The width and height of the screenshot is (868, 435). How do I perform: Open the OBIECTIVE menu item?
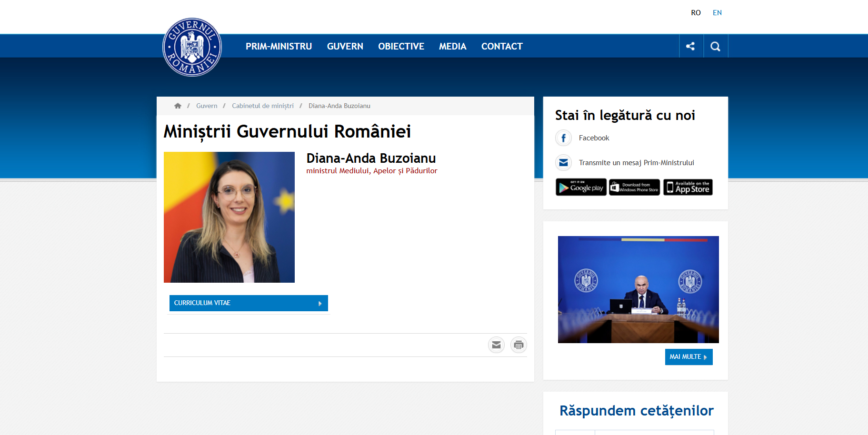(x=401, y=46)
